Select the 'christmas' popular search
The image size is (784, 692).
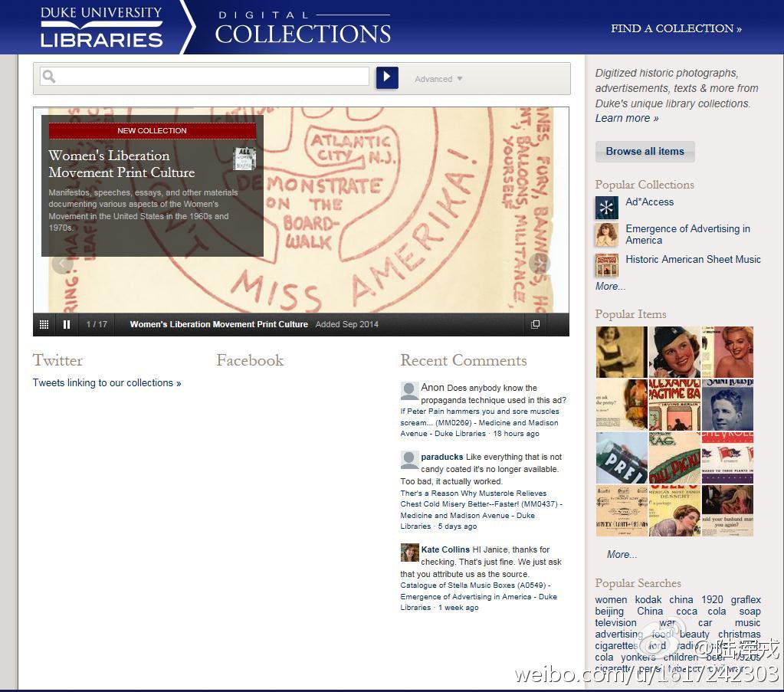click(740, 634)
